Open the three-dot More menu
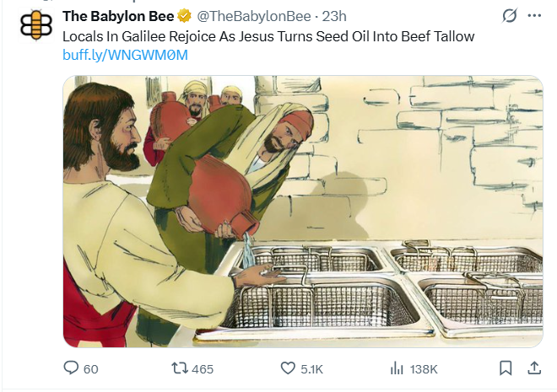Image resolution: width=557 pixels, height=392 pixels. coord(534,16)
